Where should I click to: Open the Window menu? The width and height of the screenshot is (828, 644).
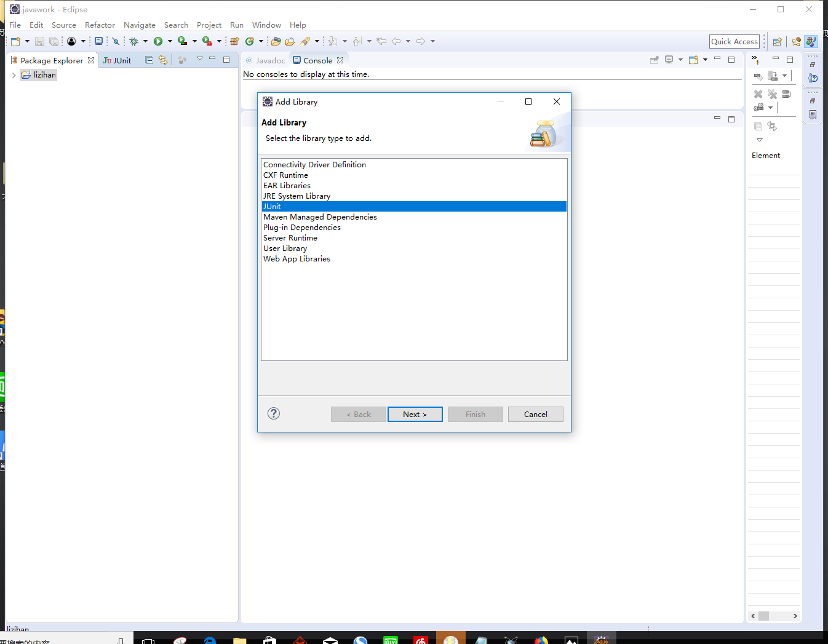click(266, 25)
